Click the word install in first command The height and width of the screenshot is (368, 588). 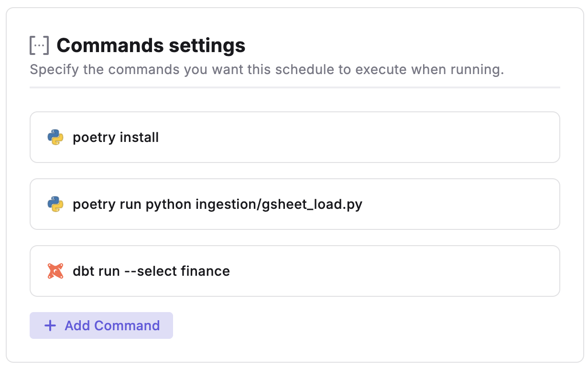[x=139, y=138]
